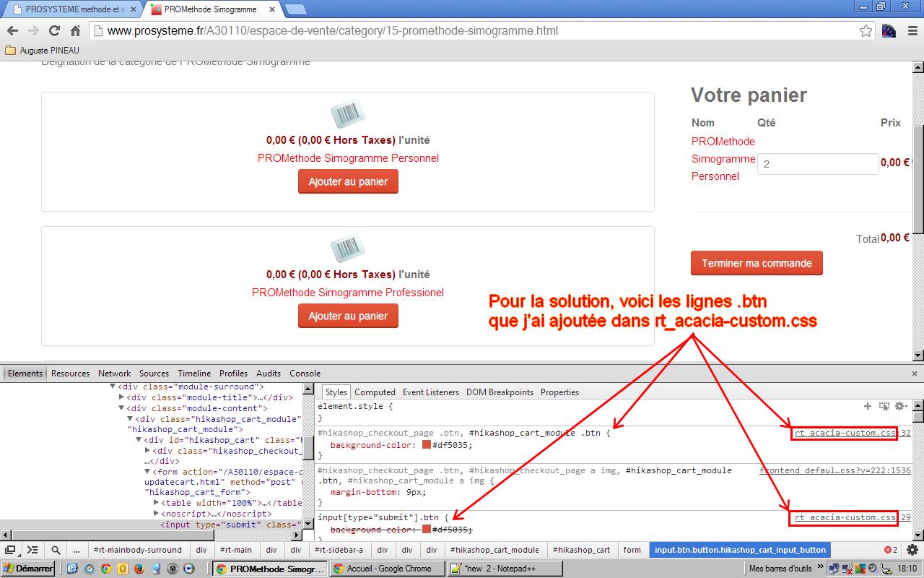Open PROMethode Simogramme Professionnel product link
924x578 pixels.
point(348,293)
